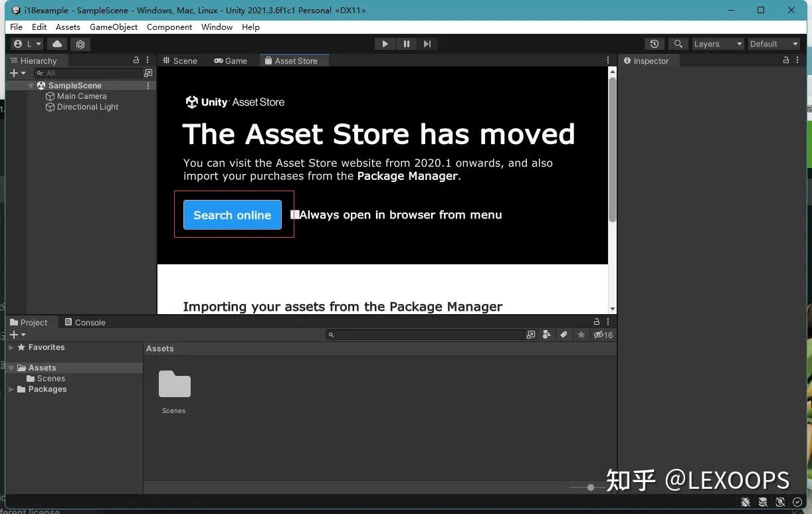Open the Scenes folder thumbnail

coord(174,385)
